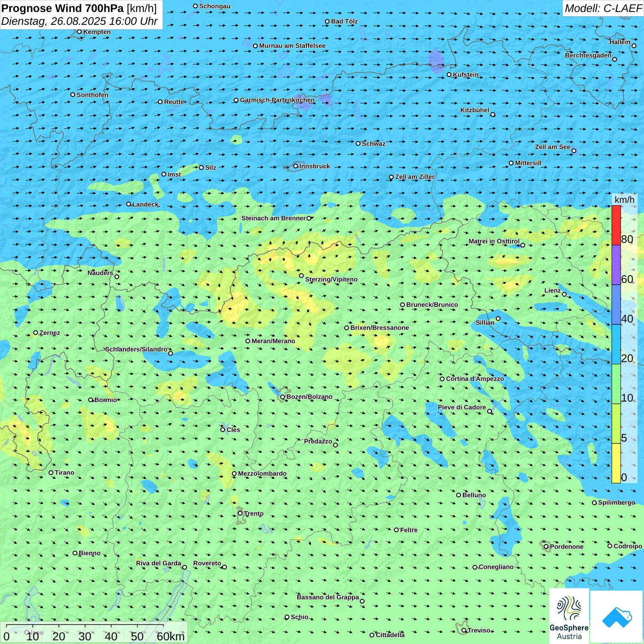Image resolution: width=644 pixels, height=644 pixels.
Task: Click the 'Conegliano' label
Action: coord(496,567)
